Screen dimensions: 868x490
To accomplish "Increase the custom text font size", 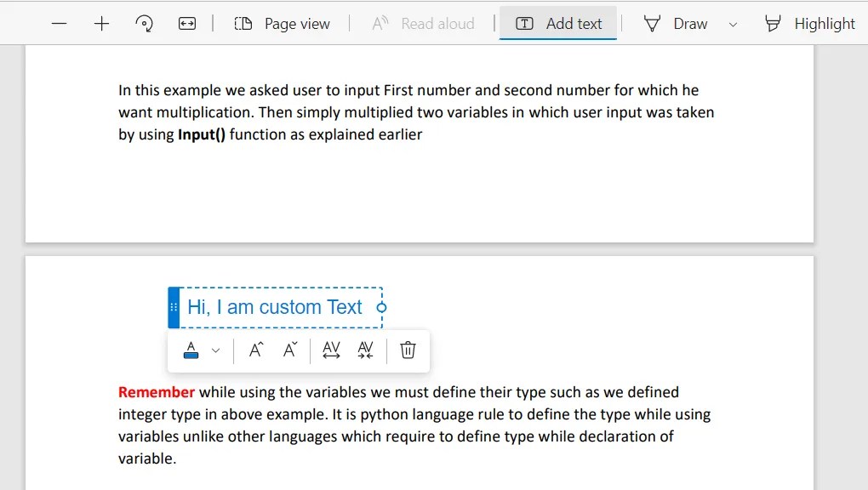I will click(x=255, y=350).
